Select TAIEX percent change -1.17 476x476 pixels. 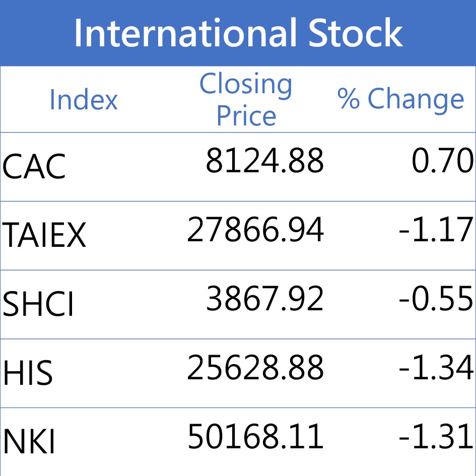436,231
